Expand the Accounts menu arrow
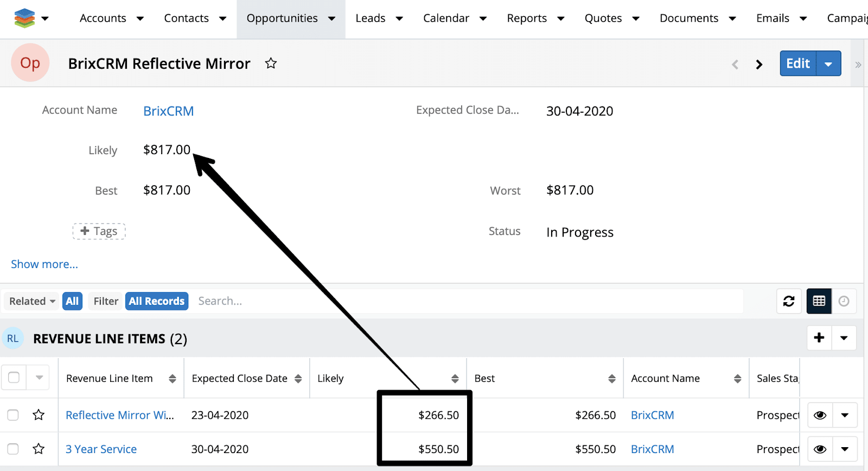 (x=140, y=18)
